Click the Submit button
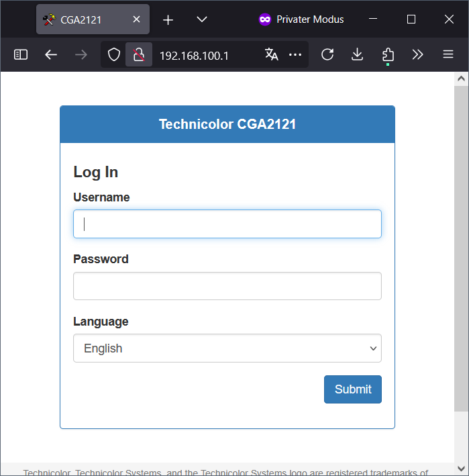The width and height of the screenshot is (469, 476). click(x=353, y=389)
